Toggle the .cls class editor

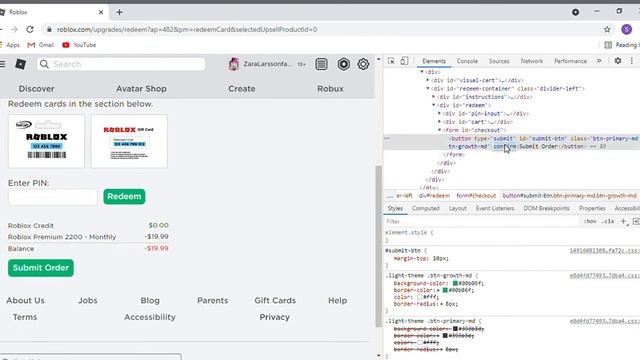pyautogui.click(x=608, y=221)
